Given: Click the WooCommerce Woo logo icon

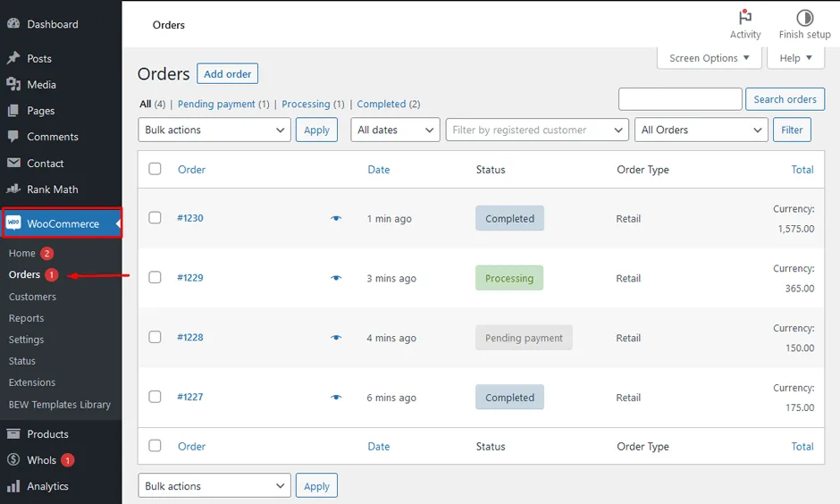Looking at the screenshot, I should (13, 223).
